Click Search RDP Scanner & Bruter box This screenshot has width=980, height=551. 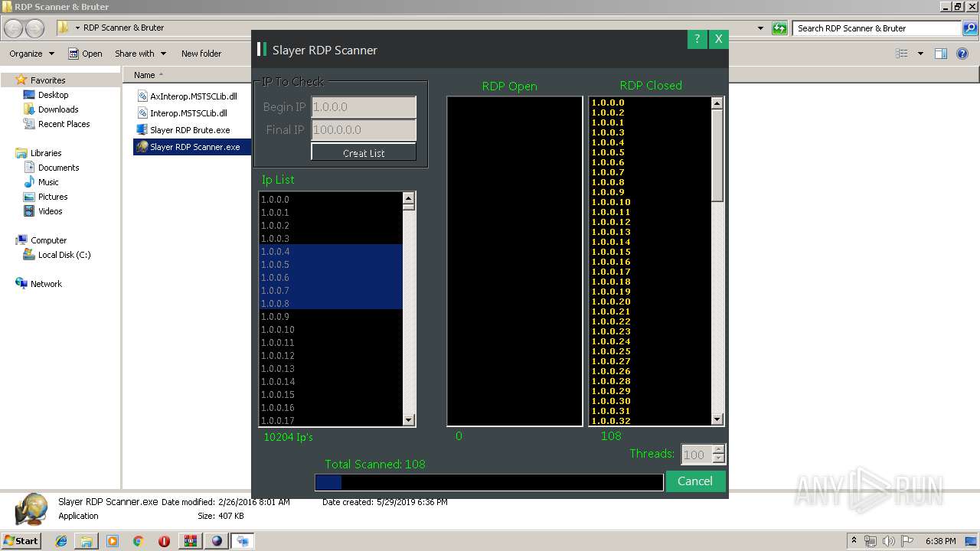pyautogui.click(x=877, y=28)
